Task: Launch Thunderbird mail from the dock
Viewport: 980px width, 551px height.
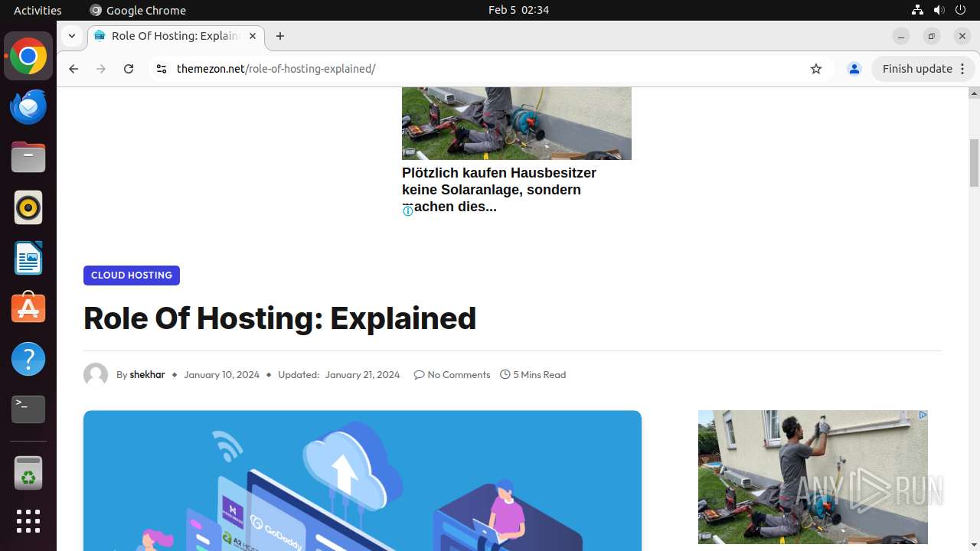Action: 28,107
